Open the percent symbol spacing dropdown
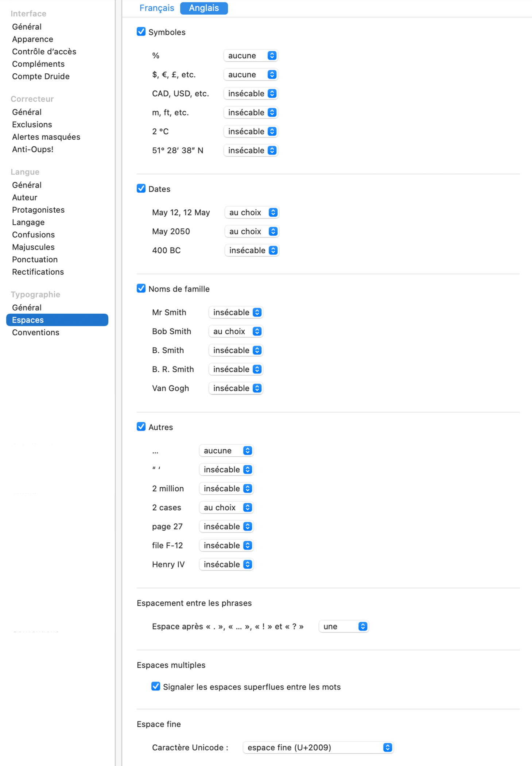532x766 pixels. click(x=251, y=55)
